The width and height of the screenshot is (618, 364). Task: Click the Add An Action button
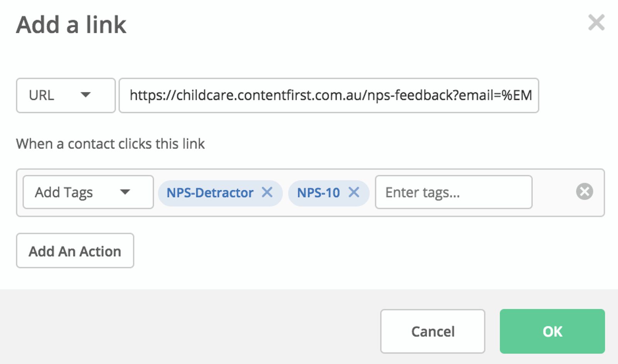tap(75, 251)
